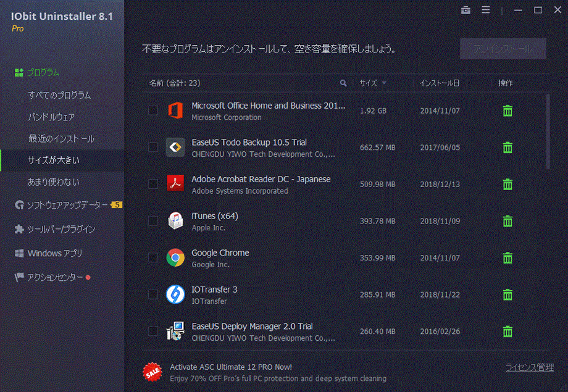
Task: Click the Windows アプリ logo icon
Action: (19, 253)
